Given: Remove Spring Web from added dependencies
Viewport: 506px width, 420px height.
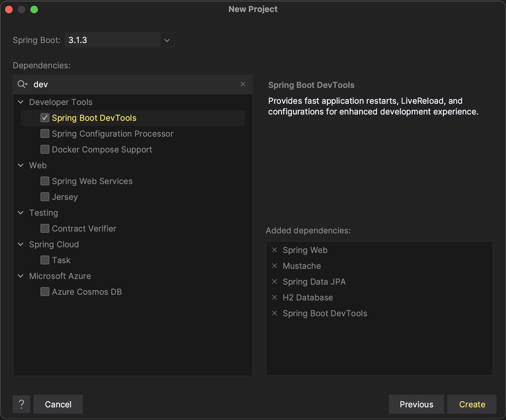Looking at the screenshot, I should click(x=275, y=250).
